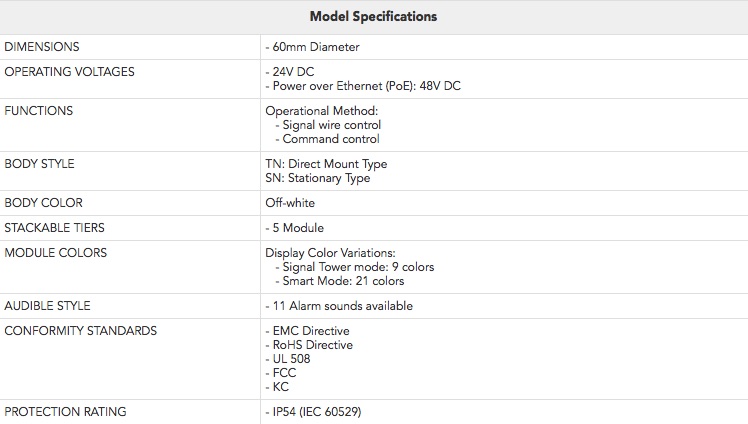Select the OPERATING VOLTAGES label
The image size is (748, 424).
point(70,72)
